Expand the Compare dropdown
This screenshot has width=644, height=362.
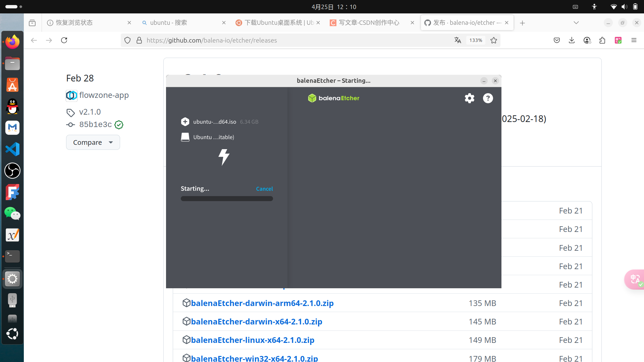point(93,142)
